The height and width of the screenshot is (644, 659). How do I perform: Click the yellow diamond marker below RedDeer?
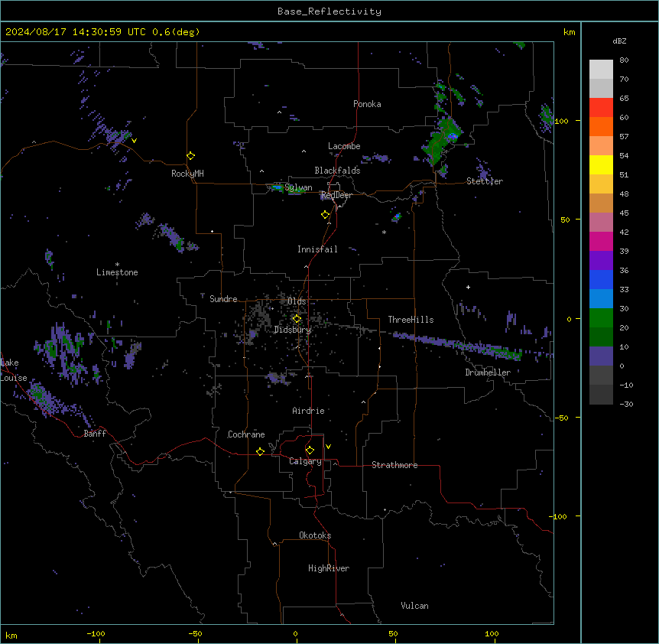click(326, 215)
